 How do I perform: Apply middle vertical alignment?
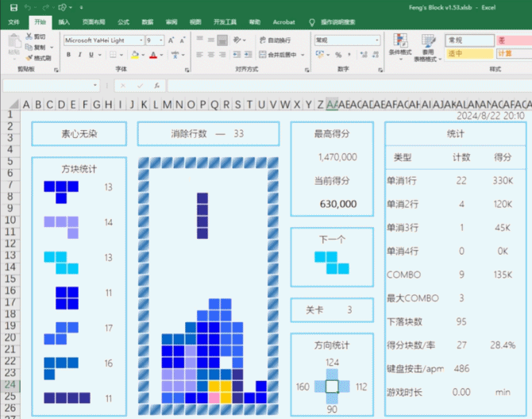click(x=211, y=40)
